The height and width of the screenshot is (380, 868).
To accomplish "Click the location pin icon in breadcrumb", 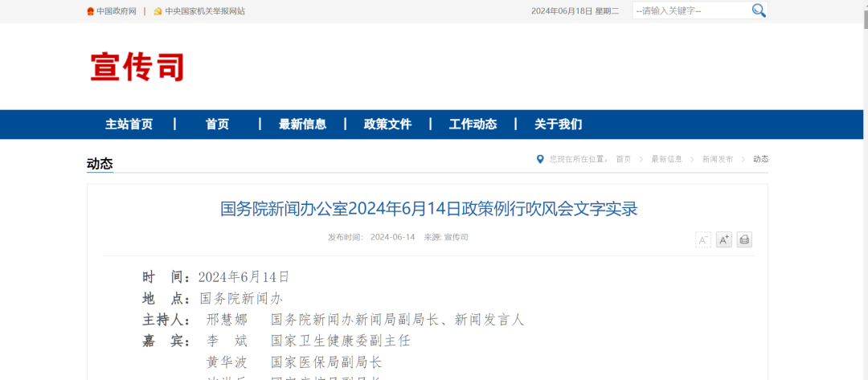I will [x=541, y=159].
